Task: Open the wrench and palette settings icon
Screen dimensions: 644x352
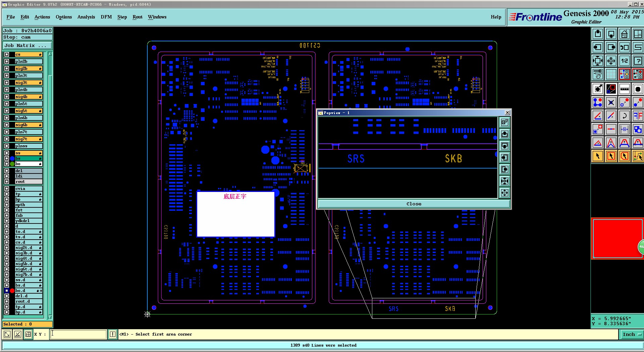Action: (598, 74)
